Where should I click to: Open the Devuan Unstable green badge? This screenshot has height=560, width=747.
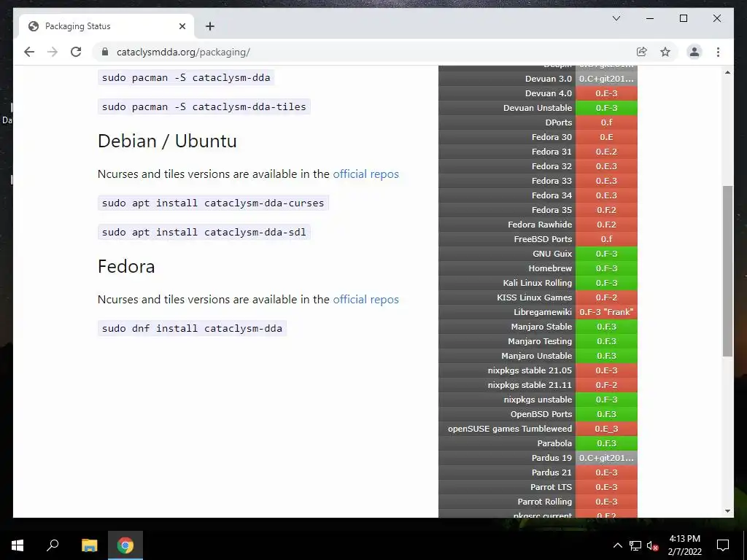(606, 108)
